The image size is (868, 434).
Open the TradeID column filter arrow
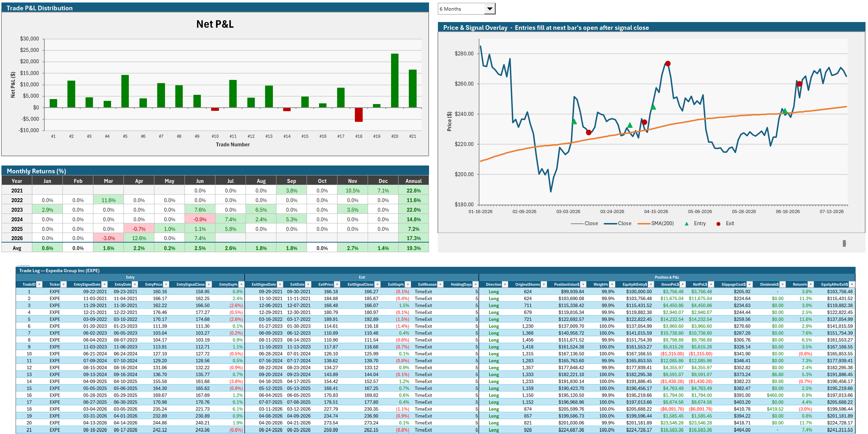click(39, 284)
